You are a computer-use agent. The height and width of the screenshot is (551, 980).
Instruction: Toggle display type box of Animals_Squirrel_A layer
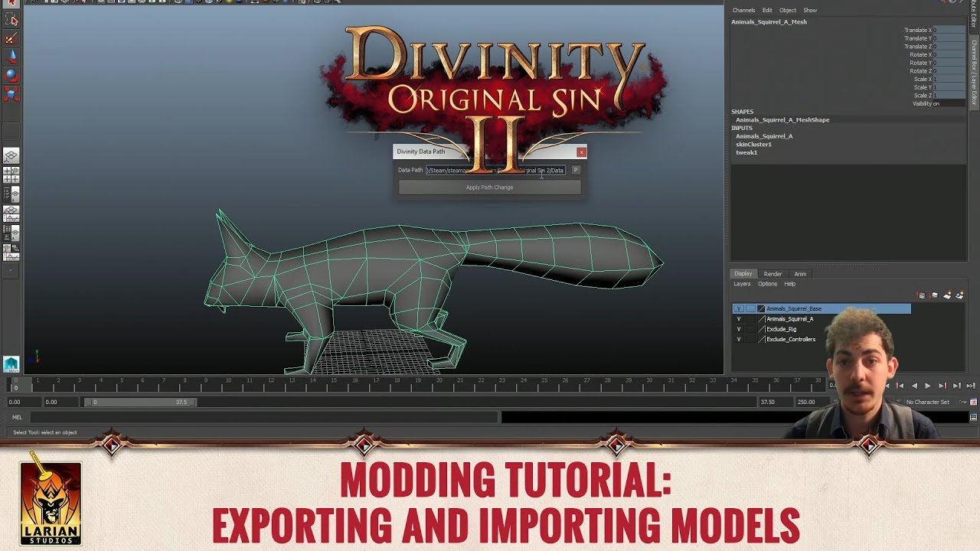pyautogui.click(x=751, y=319)
